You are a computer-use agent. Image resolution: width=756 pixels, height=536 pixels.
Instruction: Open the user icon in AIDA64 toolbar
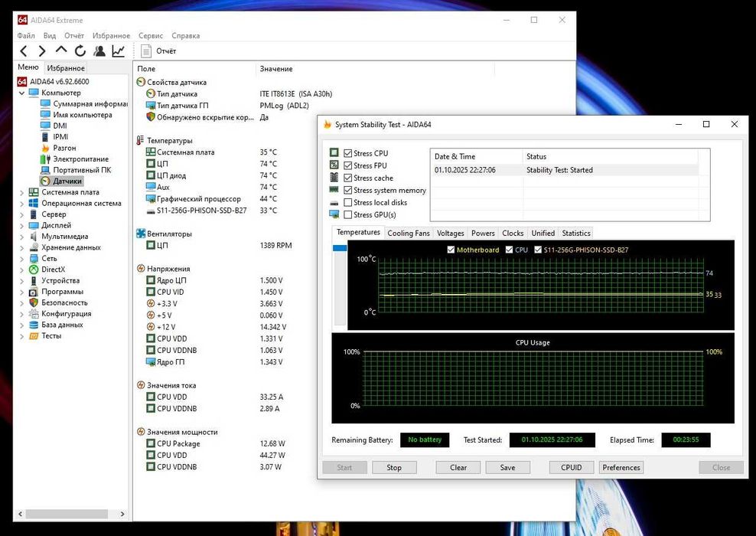click(99, 51)
